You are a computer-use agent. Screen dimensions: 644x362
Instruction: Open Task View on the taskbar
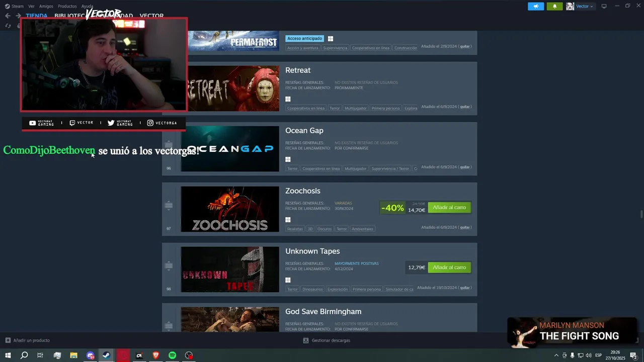[40, 355]
